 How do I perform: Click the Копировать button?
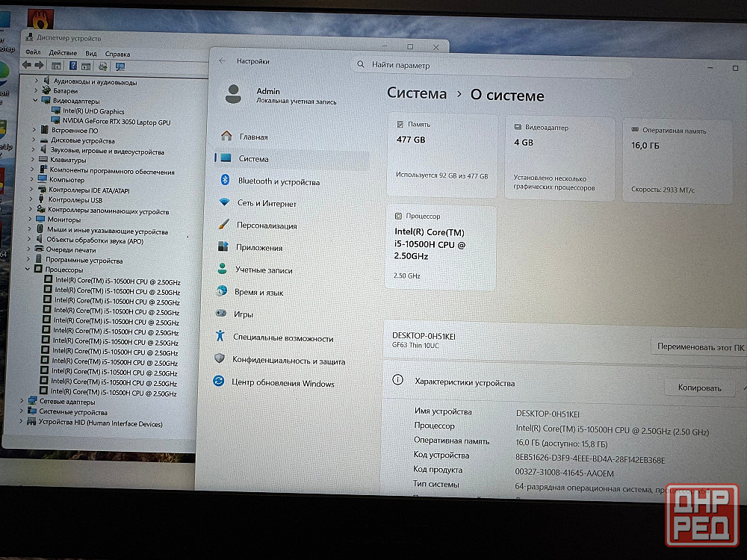click(x=699, y=388)
